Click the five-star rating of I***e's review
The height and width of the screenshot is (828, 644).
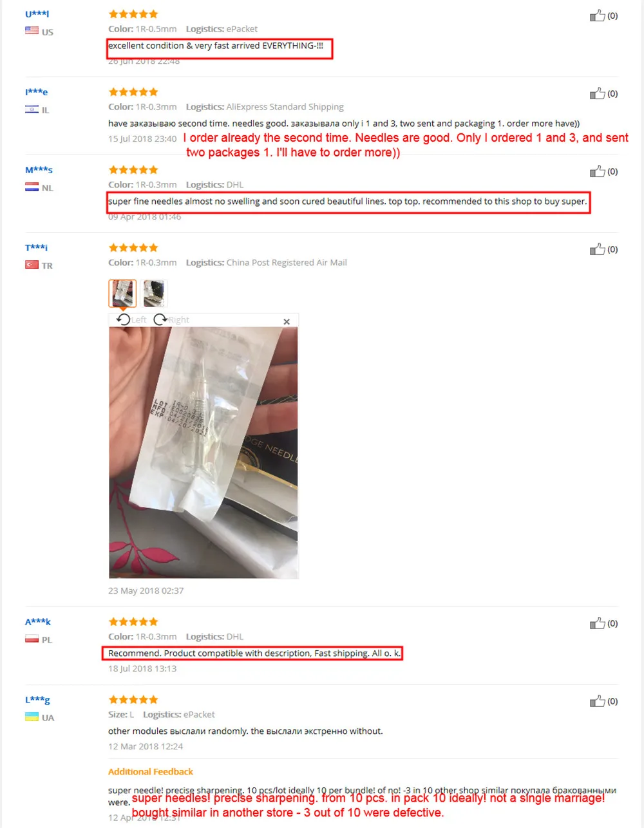133,92
